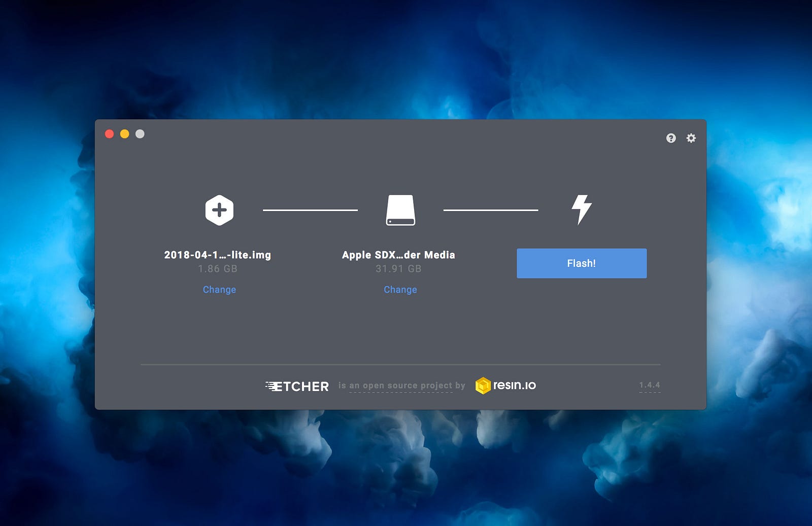
Task: Click the 31.91 GB drive size text
Action: coord(398,269)
